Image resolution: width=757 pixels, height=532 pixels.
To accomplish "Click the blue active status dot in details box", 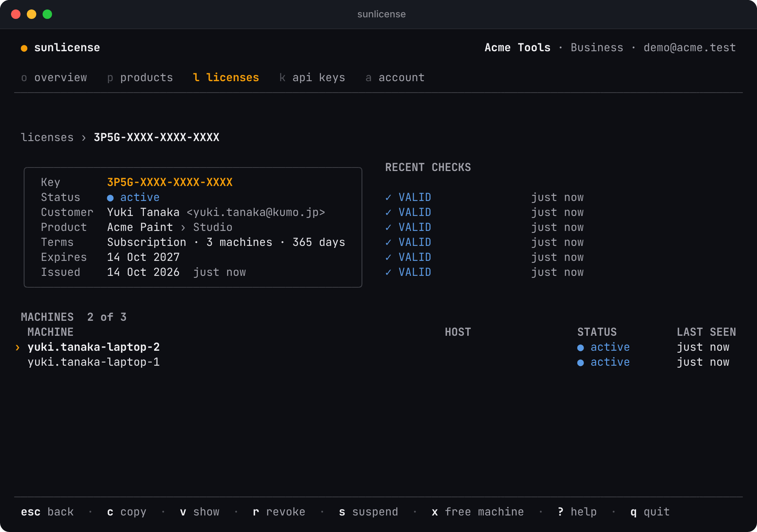I will tap(110, 198).
